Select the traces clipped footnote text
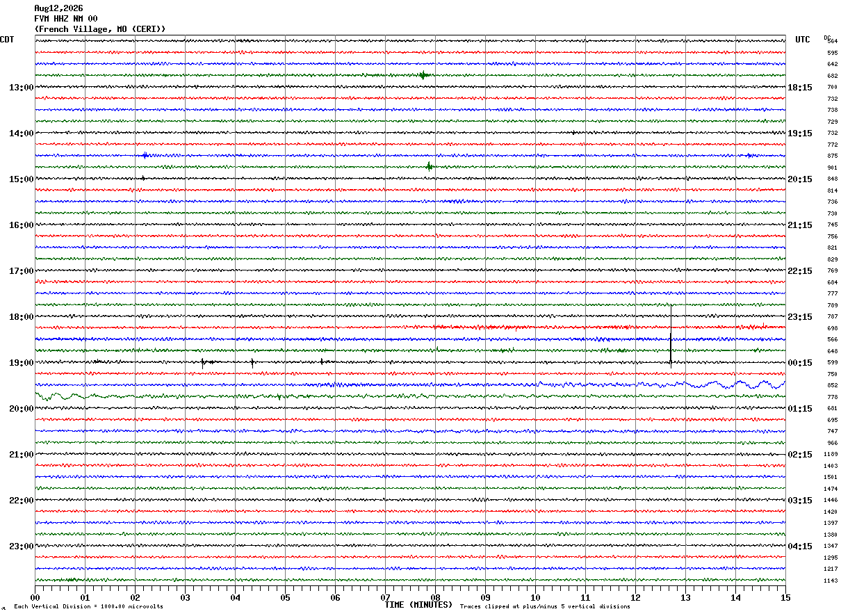 point(545,607)
